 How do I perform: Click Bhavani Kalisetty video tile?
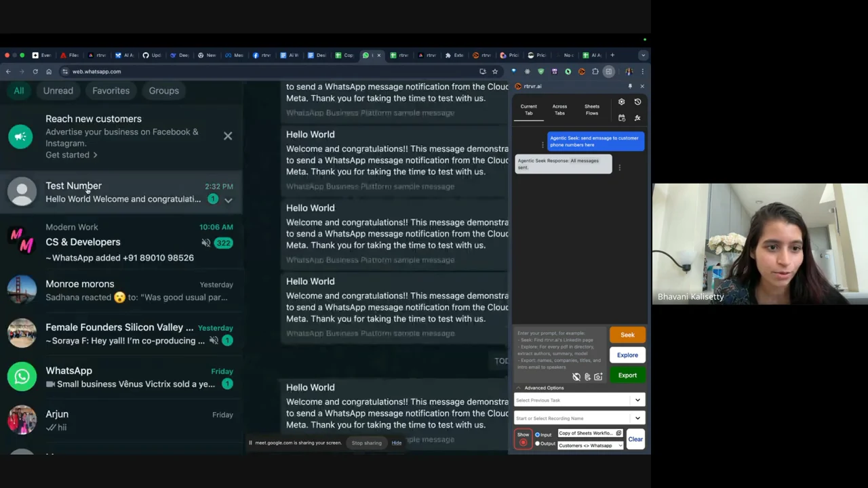click(760, 243)
